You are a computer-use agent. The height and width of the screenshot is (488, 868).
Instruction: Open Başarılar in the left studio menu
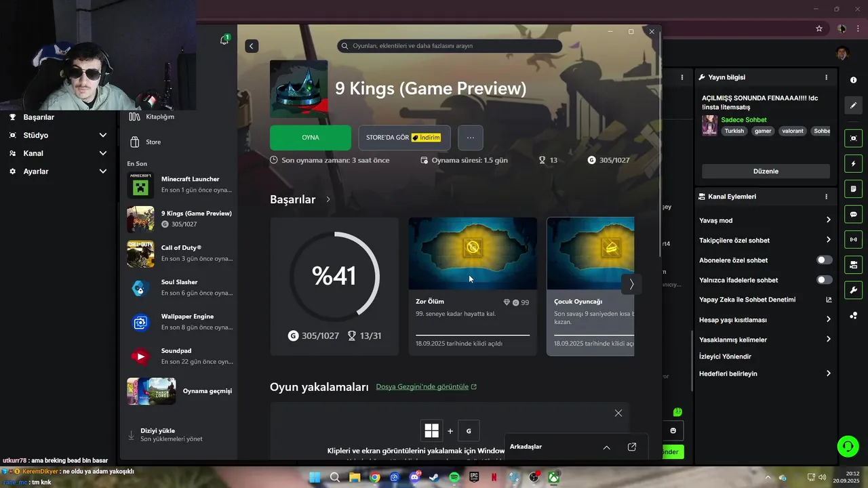click(x=39, y=117)
